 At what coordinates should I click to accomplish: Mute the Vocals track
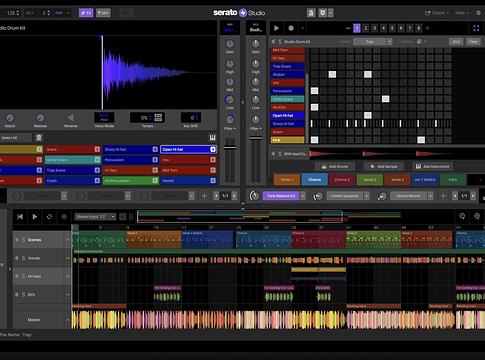(x=16, y=258)
